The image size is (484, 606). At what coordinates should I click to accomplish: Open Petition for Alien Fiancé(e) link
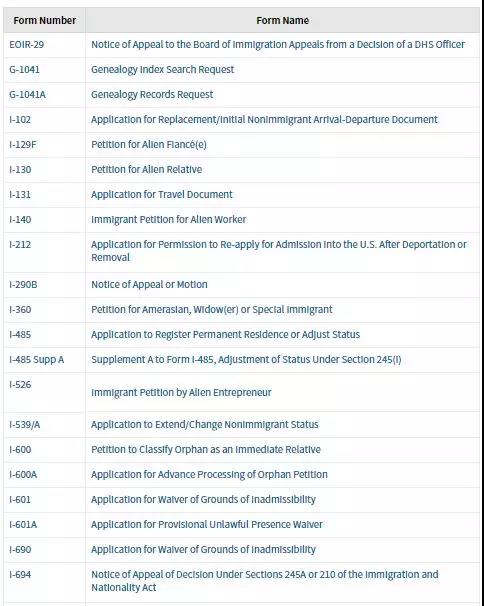click(x=148, y=145)
